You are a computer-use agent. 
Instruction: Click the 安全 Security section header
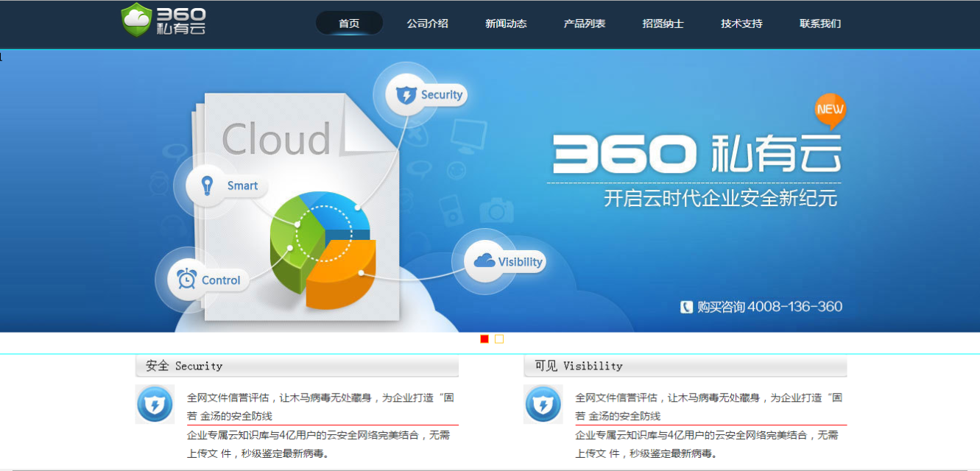[x=296, y=366]
